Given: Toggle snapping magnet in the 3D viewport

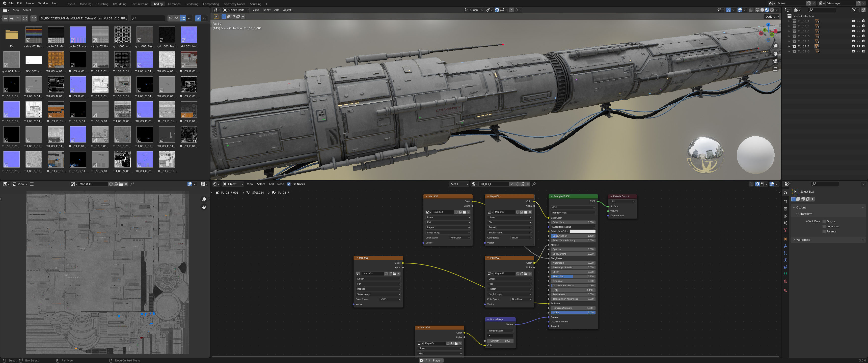Looking at the screenshot, I should [497, 10].
